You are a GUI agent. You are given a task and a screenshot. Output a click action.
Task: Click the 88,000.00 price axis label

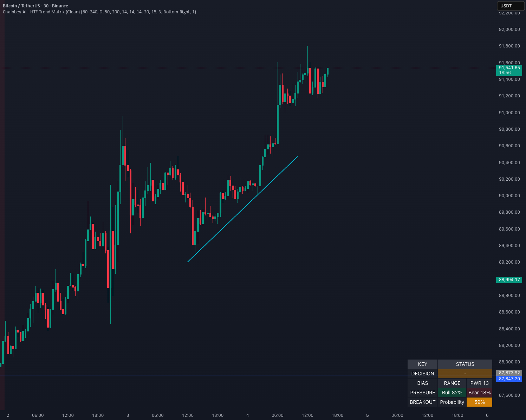coord(509,362)
